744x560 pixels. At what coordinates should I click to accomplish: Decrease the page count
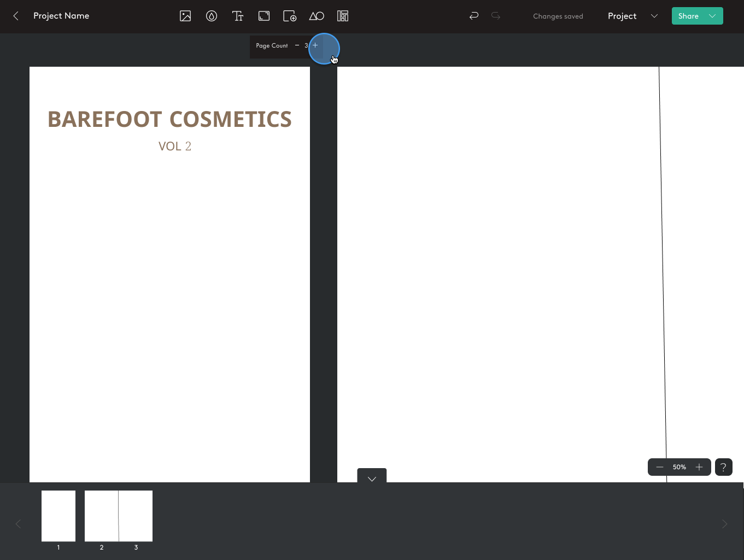[x=297, y=45]
